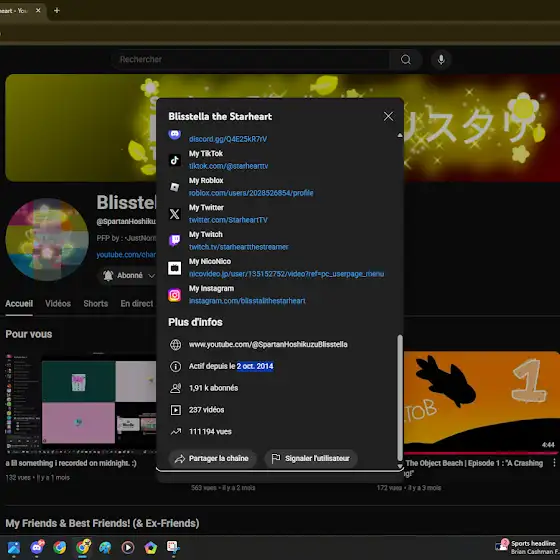Click the search magnifier button
This screenshot has width=560, height=560.
406,60
